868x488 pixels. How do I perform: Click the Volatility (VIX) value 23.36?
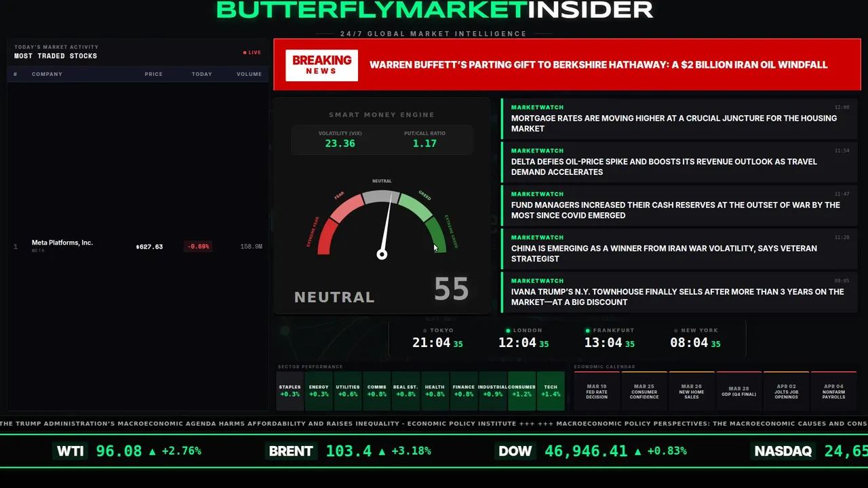[x=340, y=144]
